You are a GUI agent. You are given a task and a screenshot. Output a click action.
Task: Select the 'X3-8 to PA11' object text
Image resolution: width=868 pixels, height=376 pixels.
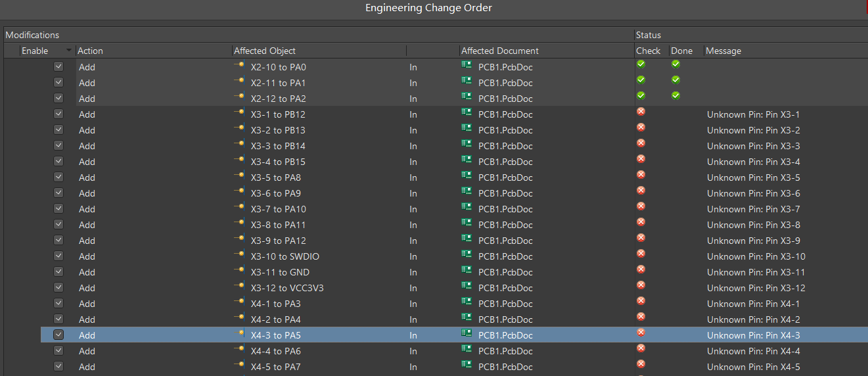pos(278,225)
